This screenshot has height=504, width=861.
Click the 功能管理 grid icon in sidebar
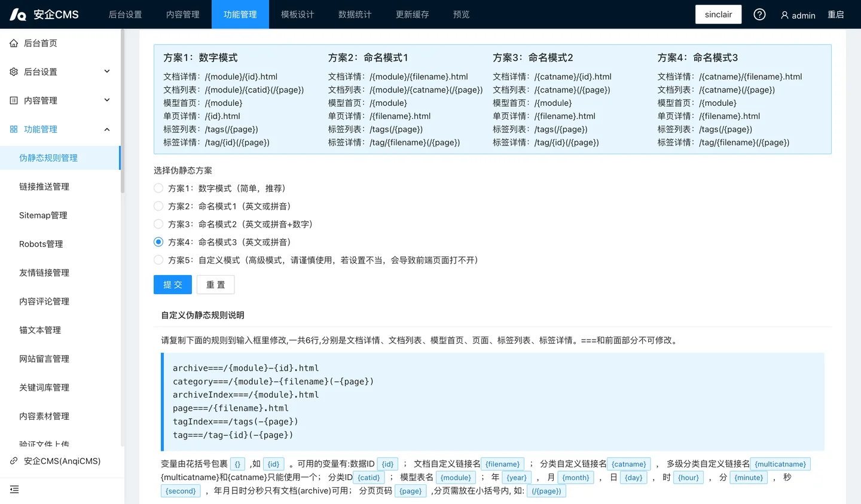click(14, 129)
